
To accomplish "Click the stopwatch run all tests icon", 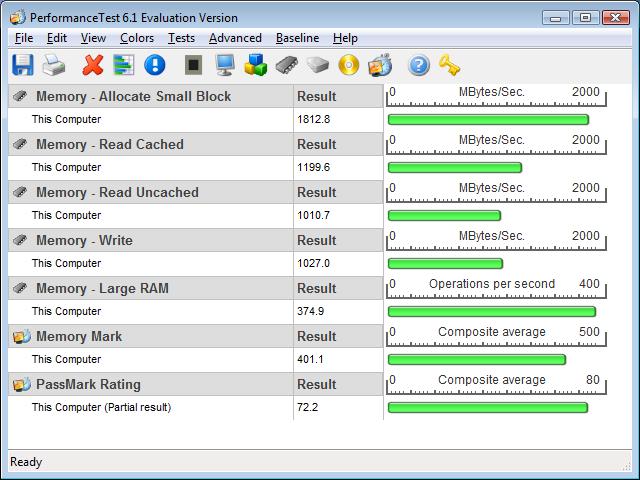I will pyautogui.click(x=380, y=65).
